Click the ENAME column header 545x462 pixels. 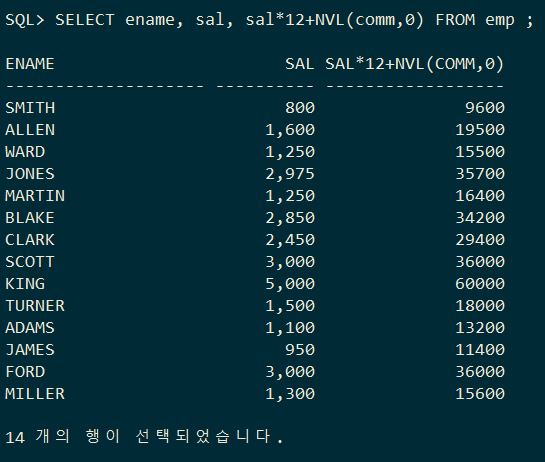[x=30, y=64]
